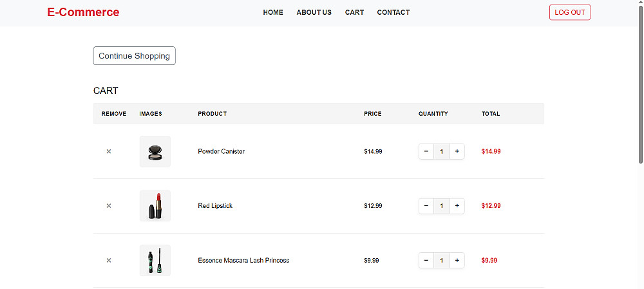
Task: Open the CONTACT page link
Action: pyautogui.click(x=393, y=12)
